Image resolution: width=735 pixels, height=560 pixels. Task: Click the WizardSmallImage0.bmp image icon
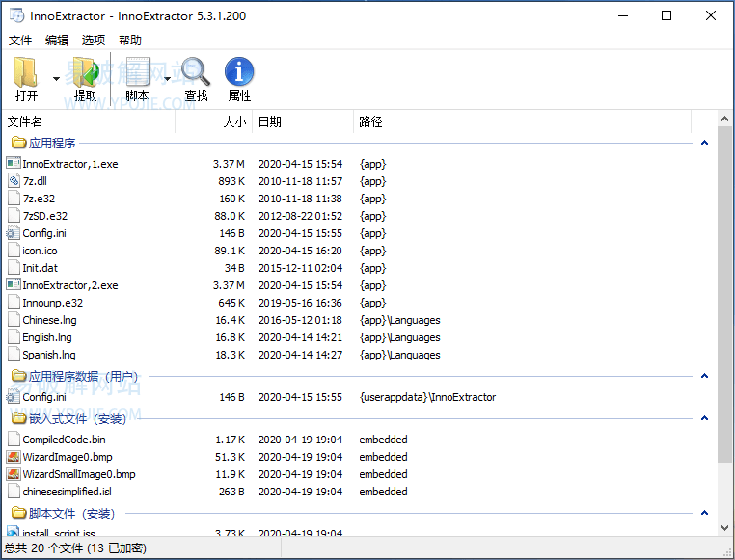[x=14, y=474]
